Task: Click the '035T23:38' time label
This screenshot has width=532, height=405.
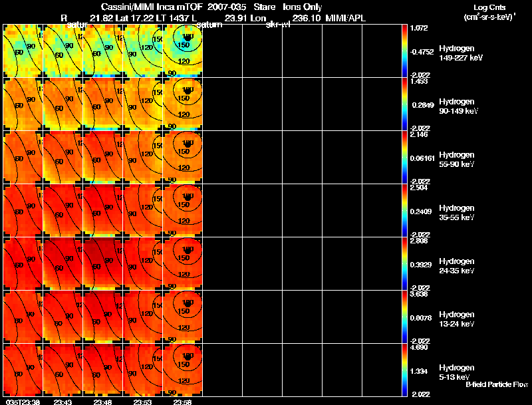Action: [x=22, y=402]
